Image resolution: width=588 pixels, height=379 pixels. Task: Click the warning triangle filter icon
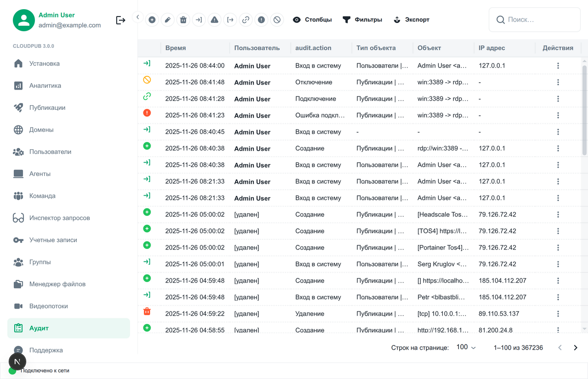coord(214,20)
